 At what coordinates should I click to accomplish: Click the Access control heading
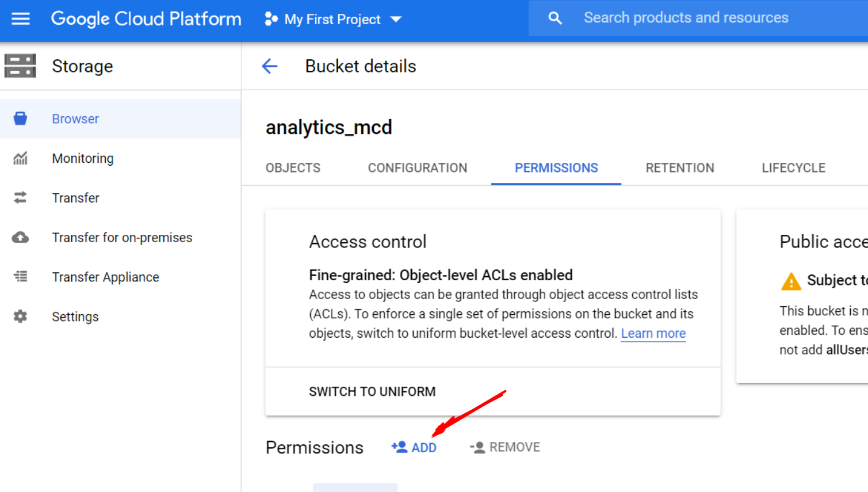click(x=368, y=242)
